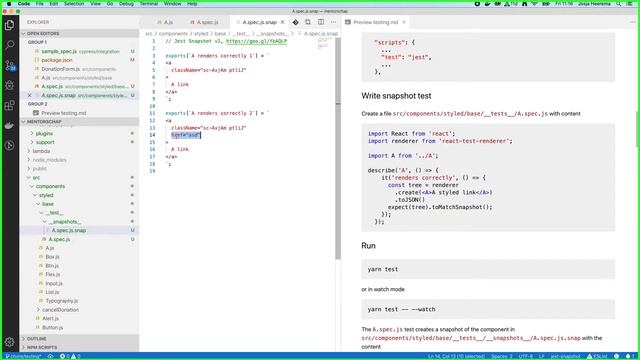Click the open file icon in the editor toolbar
Image resolution: width=640 pixels, height=360 pixels.
click(308, 22)
